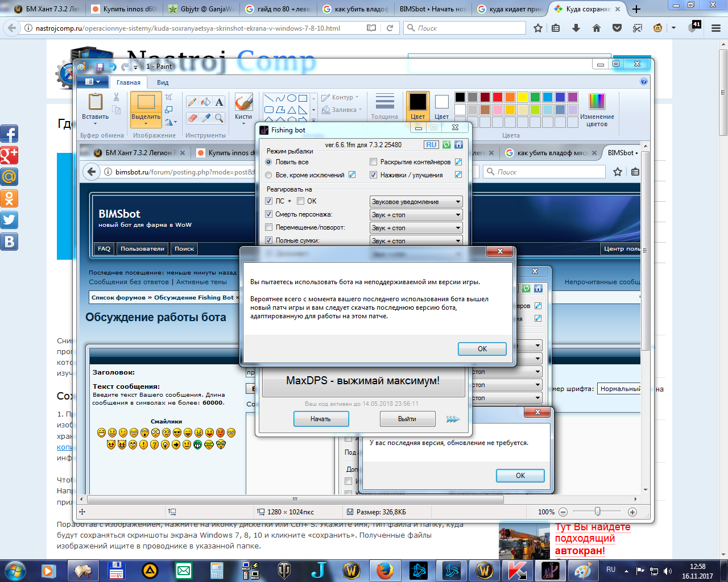Select the Ловить все radio option

pyautogui.click(x=269, y=162)
